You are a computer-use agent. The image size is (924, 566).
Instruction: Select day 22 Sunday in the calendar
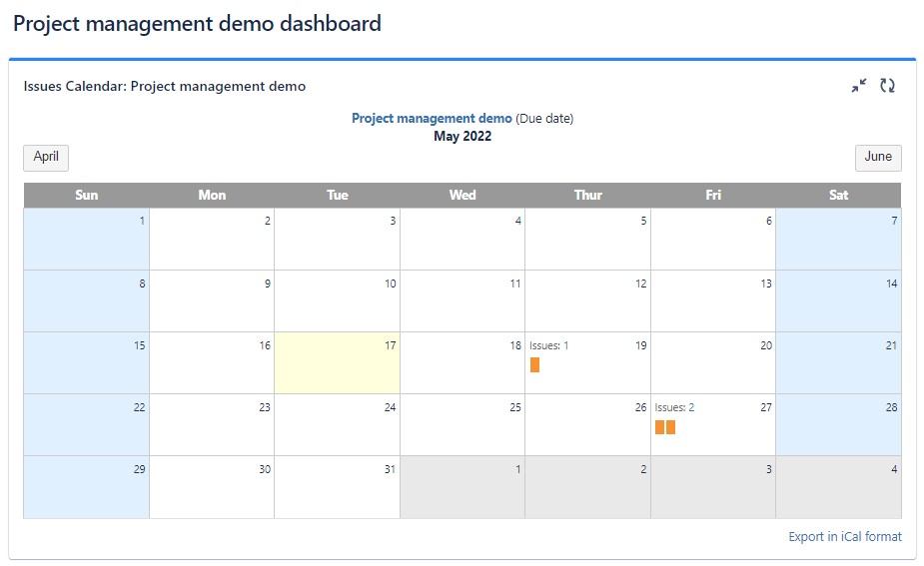(x=86, y=424)
